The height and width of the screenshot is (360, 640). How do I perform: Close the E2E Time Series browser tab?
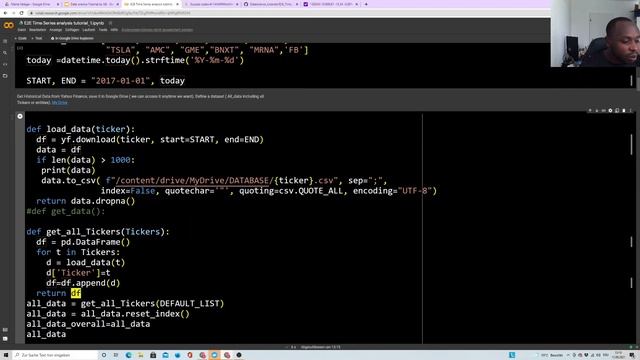(x=177, y=4)
